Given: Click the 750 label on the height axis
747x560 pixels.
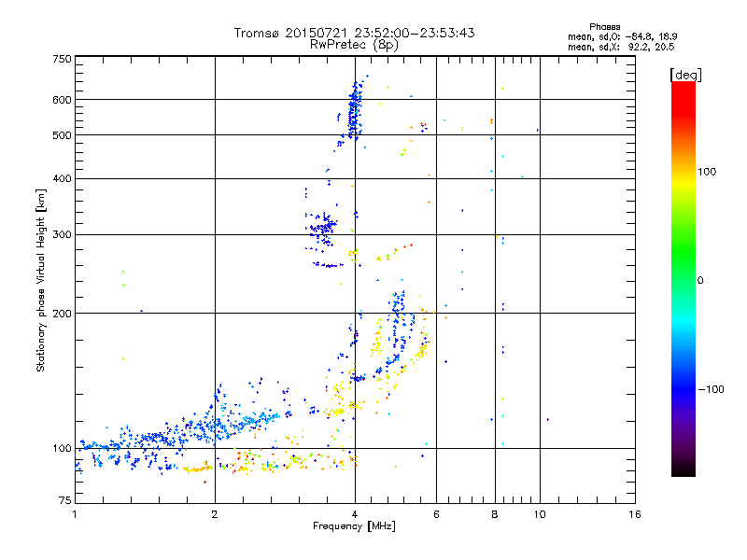Looking at the screenshot, I should [x=62, y=59].
